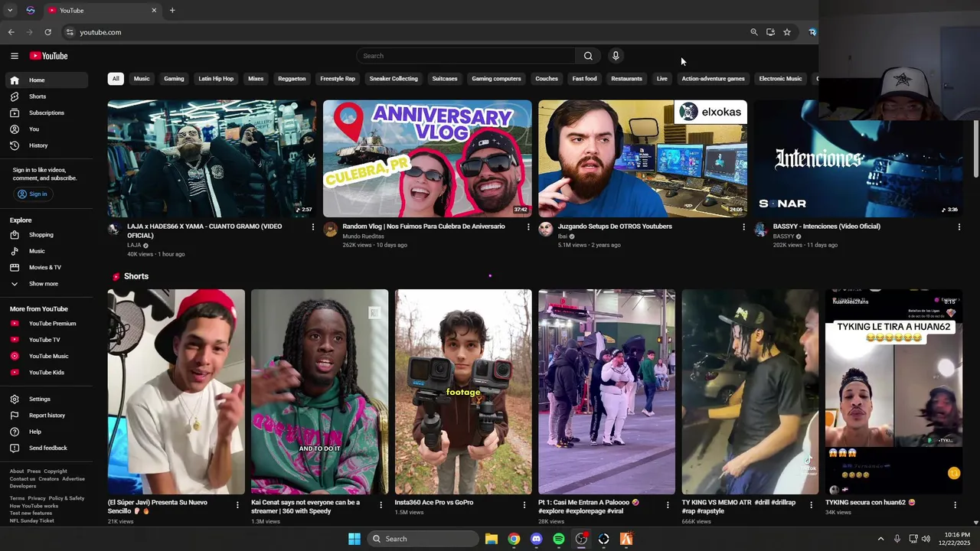The image size is (980, 551).
Task: Open new browser tab with plus
Action: click(172, 11)
